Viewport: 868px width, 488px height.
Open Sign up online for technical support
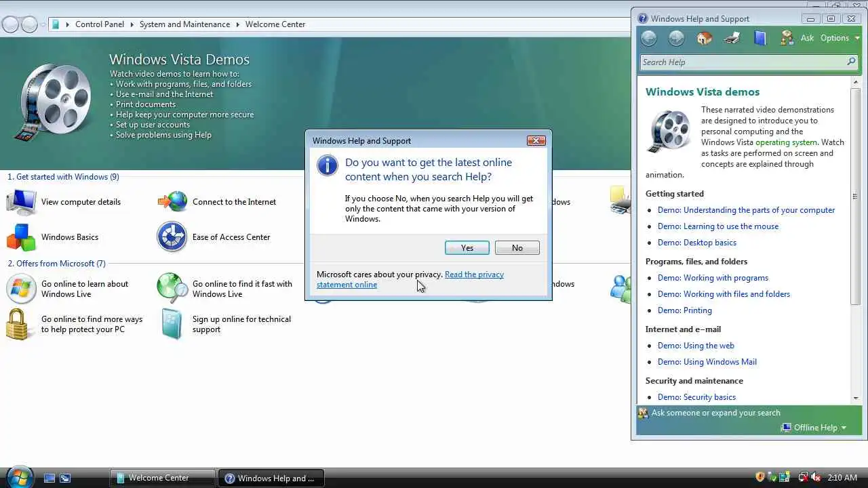225,324
